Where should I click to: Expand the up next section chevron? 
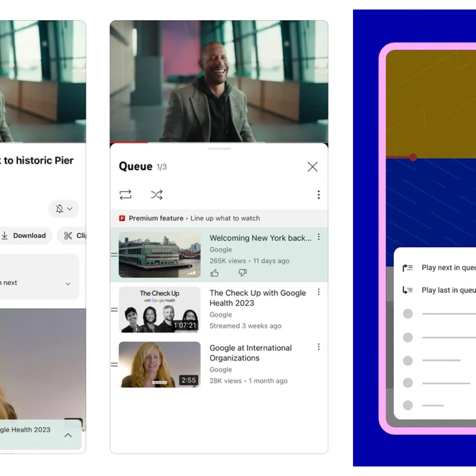pos(68,283)
